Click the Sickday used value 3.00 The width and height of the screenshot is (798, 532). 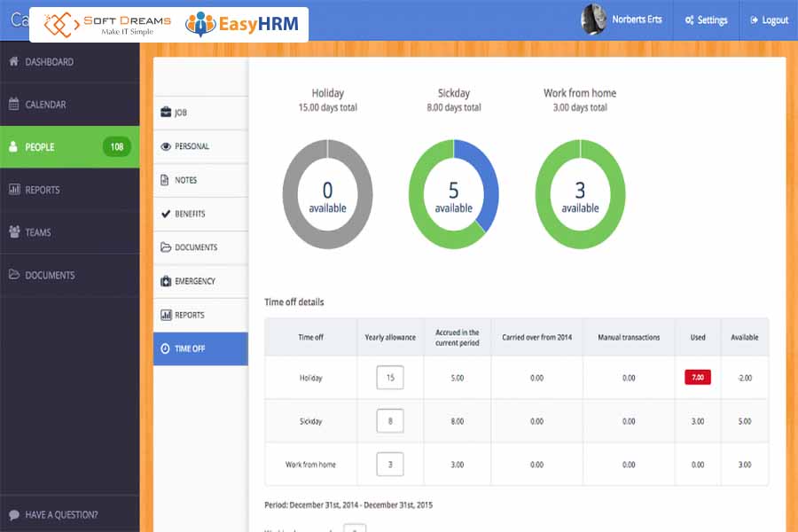(698, 421)
